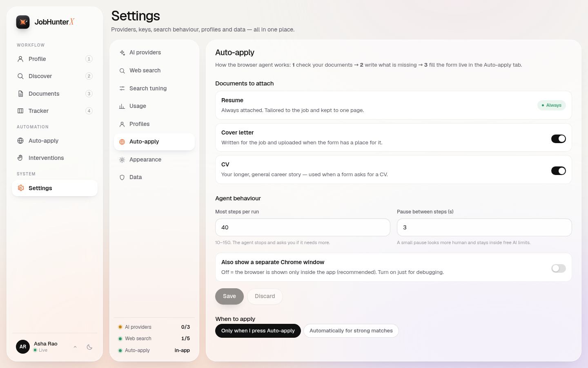
Task: Save the auto-apply settings
Action: click(229, 296)
